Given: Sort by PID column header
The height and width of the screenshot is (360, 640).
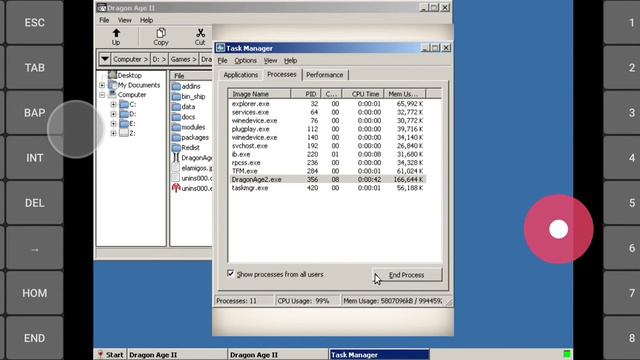Looking at the screenshot, I should point(305,94).
